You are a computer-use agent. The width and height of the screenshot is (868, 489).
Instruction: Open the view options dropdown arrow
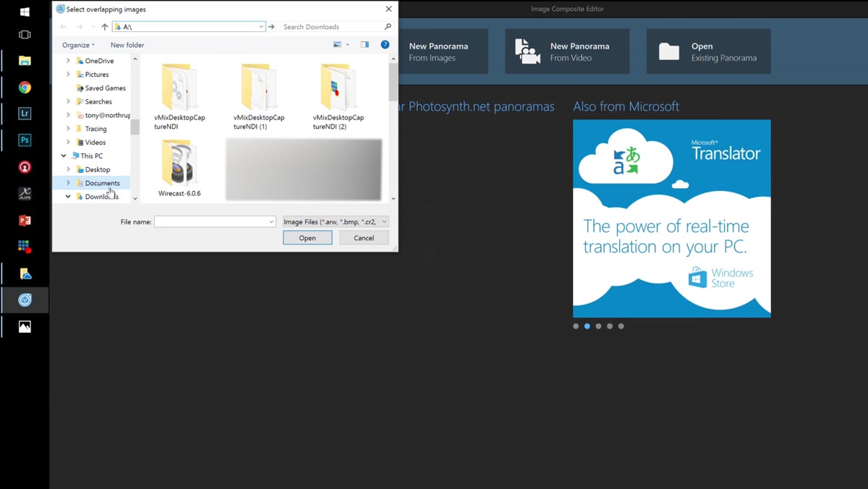348,45
